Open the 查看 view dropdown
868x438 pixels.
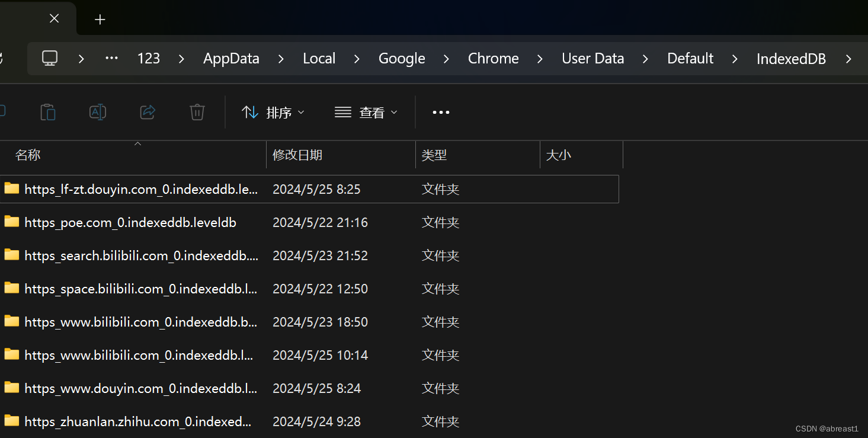tap(366, 112)
